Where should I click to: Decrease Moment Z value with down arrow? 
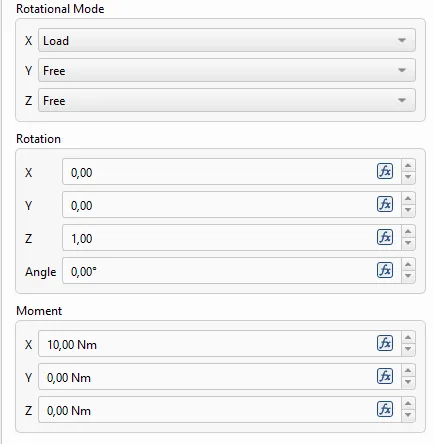pyautogui.click(x=408, y=415)
